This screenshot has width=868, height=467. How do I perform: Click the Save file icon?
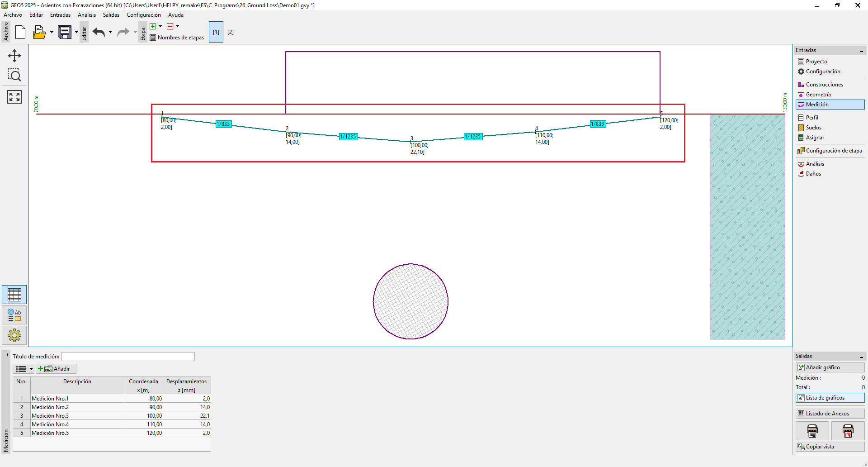[65, 32]
